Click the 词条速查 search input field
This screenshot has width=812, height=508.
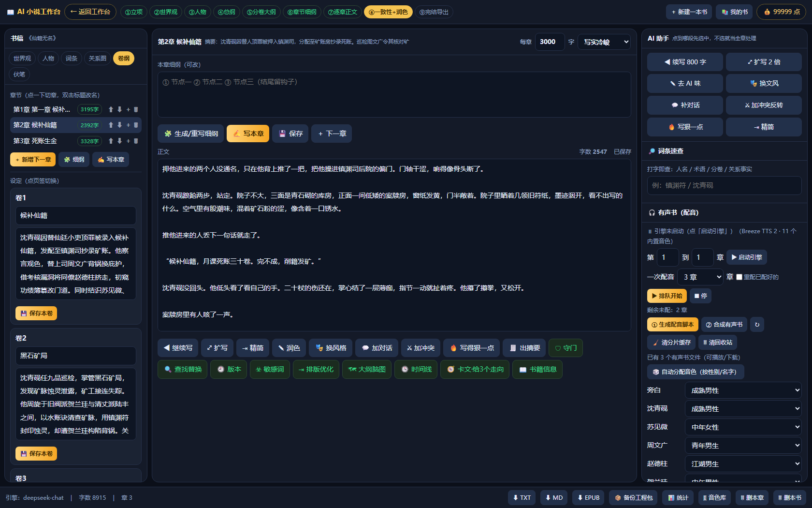pyautogui.click(x=724, y=185)
